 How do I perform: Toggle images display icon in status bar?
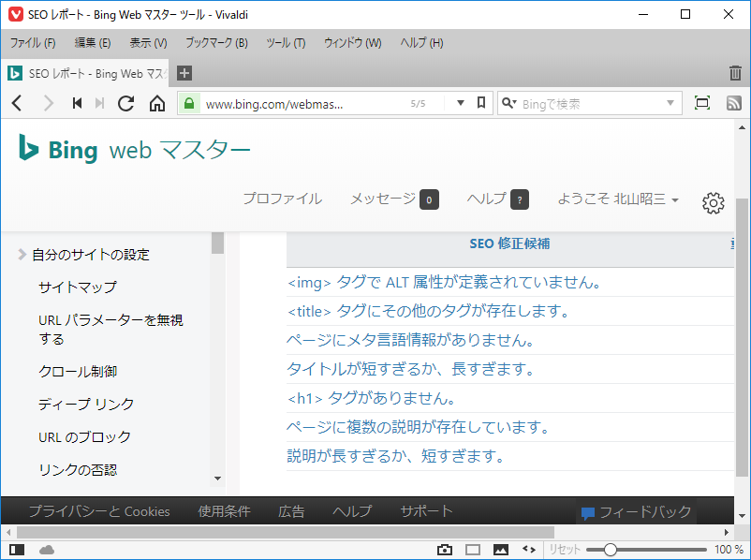500,550
